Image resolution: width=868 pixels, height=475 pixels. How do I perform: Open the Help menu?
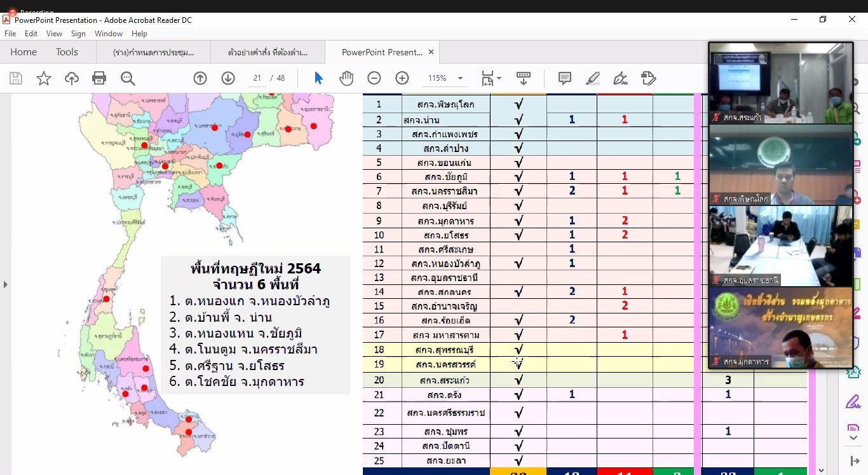139,34
